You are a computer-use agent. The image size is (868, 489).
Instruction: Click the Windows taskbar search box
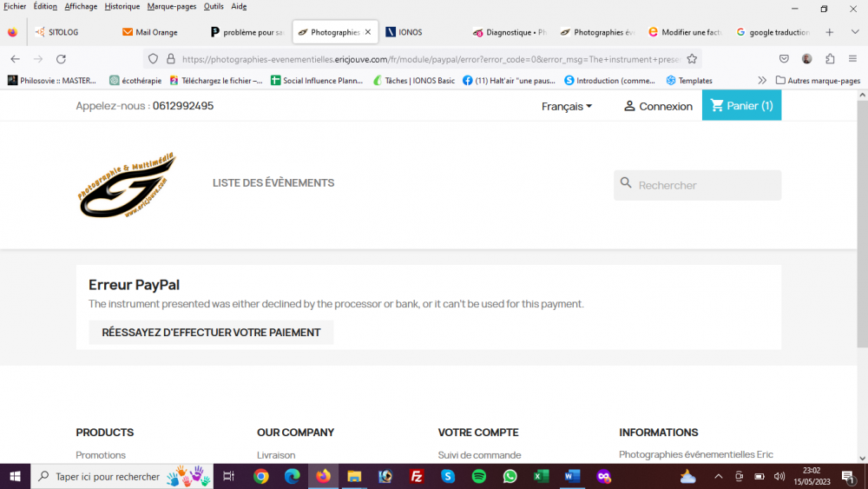point(122,476)
